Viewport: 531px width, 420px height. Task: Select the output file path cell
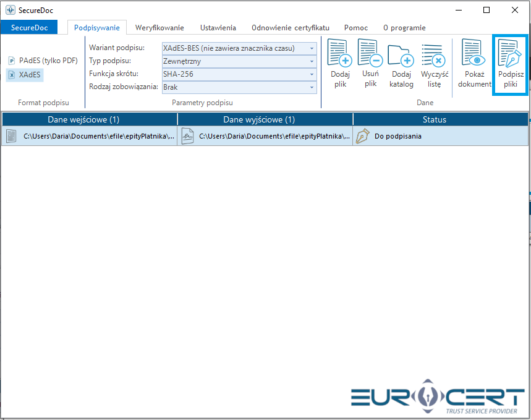pos(265,136)
